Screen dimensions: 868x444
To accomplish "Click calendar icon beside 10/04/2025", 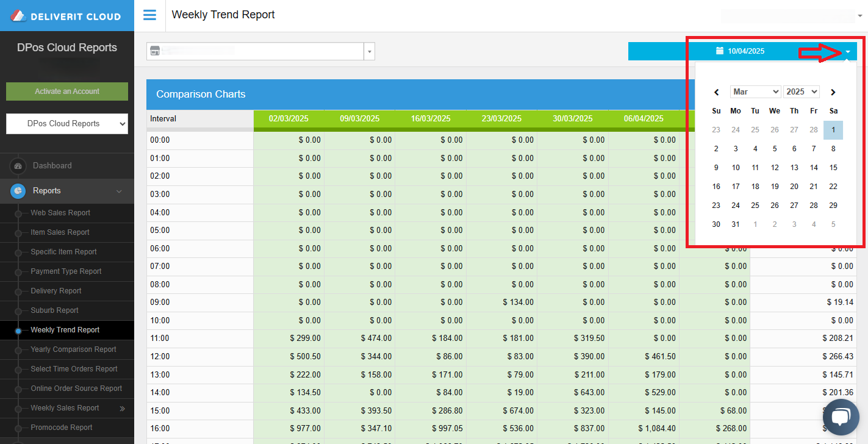I will [x=720, y=51].
